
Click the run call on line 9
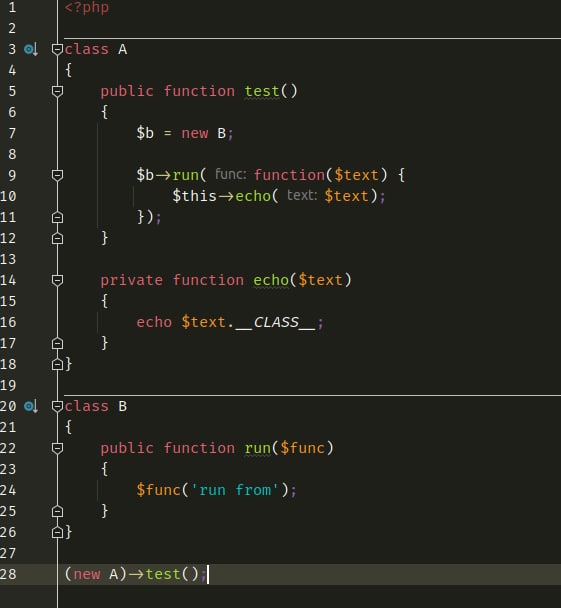pyautogui.click(x=185, y=175)
